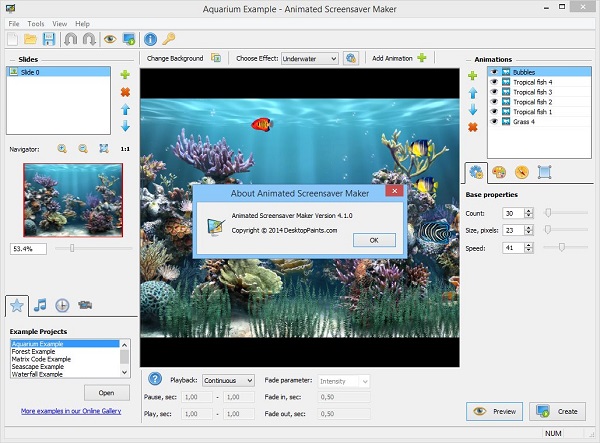Zoom in using Navigator magnifier plus
Image resolution: width=600 pixels, height=443 pixels.
[x=62, y=148]
